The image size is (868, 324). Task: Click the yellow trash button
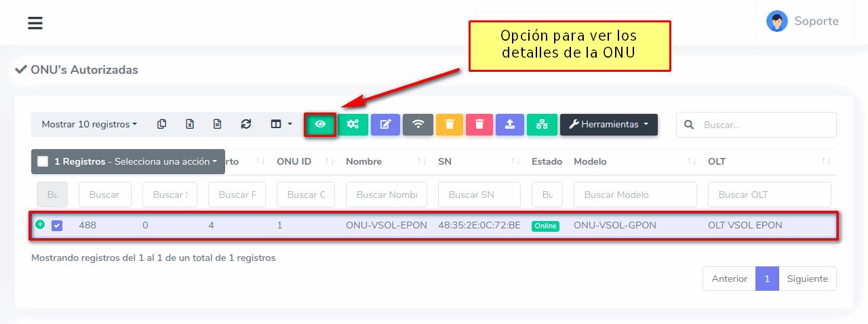(x=450, y=125)
